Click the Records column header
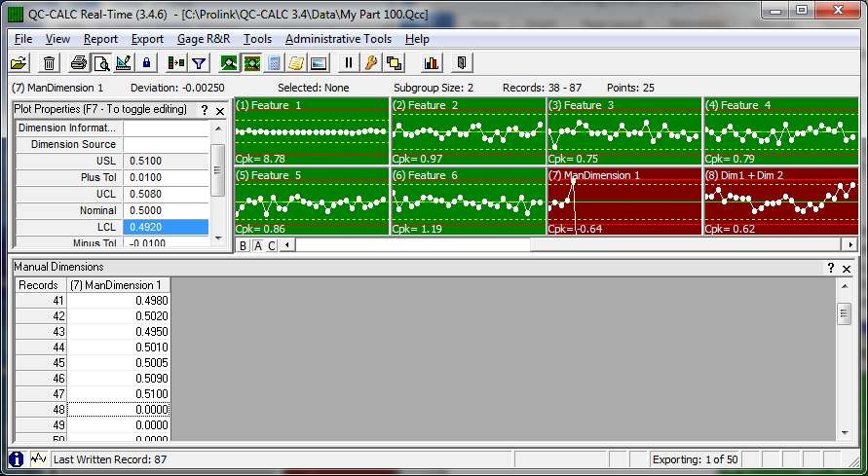The image size is (868, 476). coord(40,285)
